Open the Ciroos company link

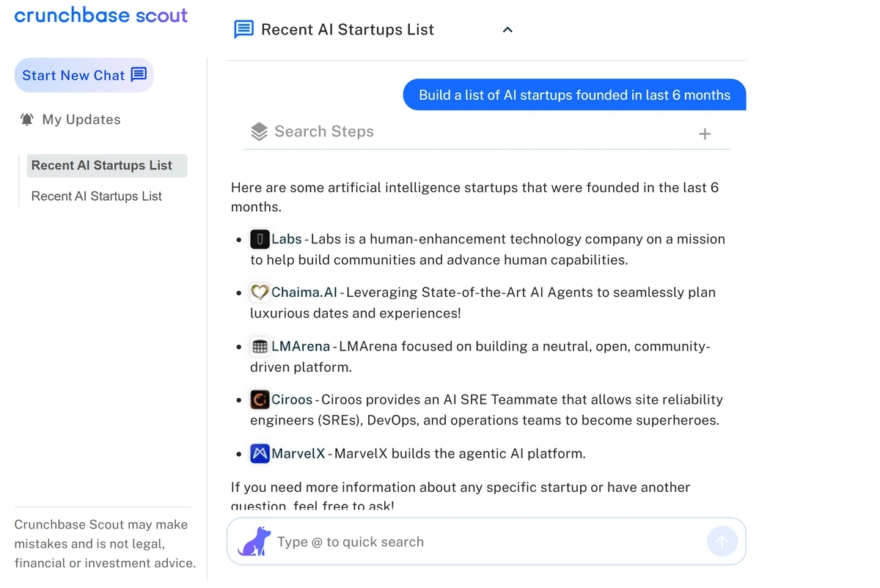(292, 400)
